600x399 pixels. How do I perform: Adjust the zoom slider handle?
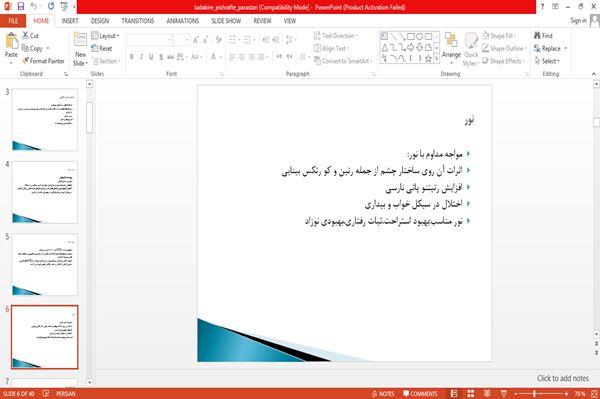534,394
